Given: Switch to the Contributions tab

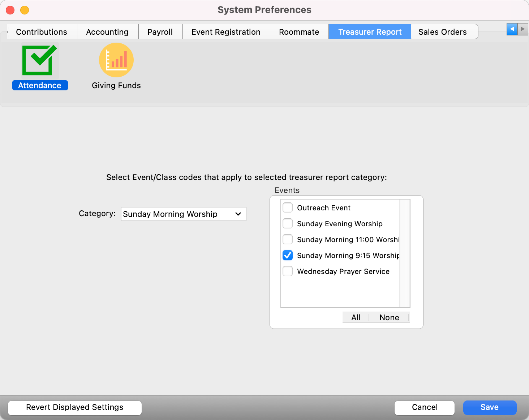Looking at the screenshot, I should 42,32.
